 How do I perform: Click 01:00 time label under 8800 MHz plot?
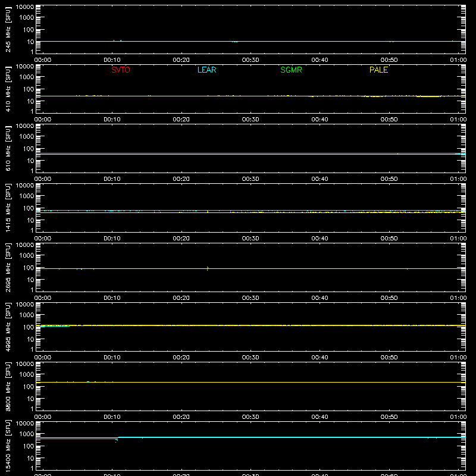point(458,417)
